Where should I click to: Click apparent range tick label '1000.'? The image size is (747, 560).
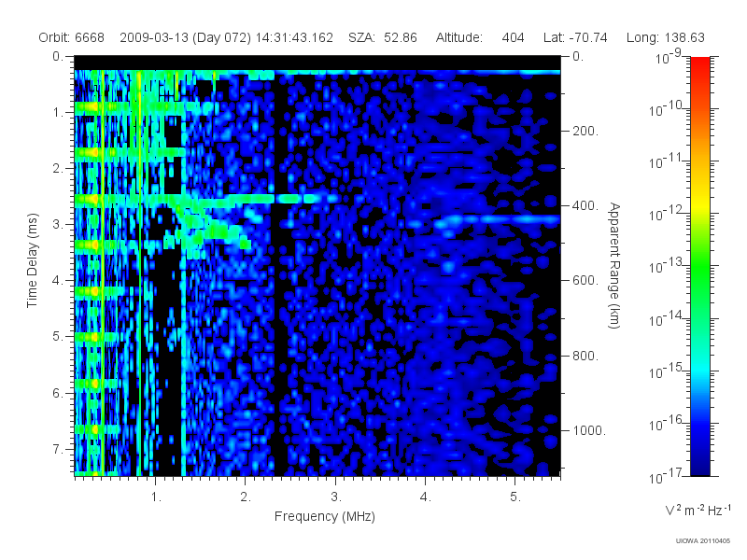[x=589, y=430]
